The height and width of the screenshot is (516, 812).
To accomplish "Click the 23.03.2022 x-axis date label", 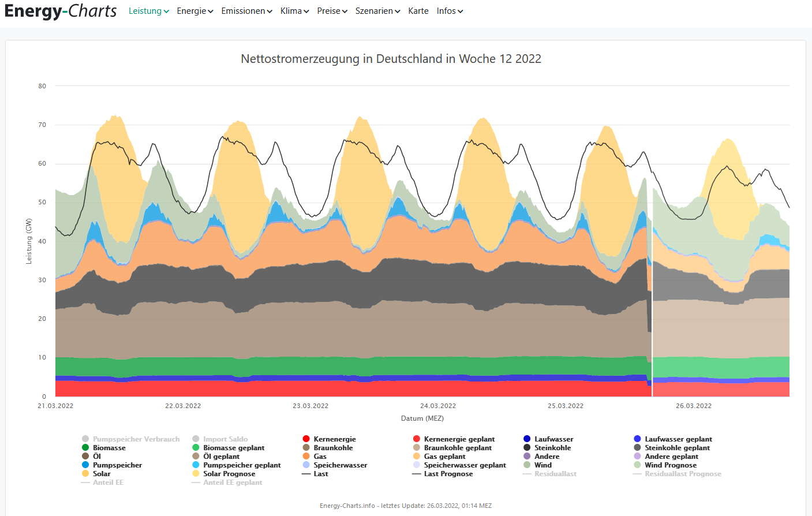I will [x=310, y=406].
